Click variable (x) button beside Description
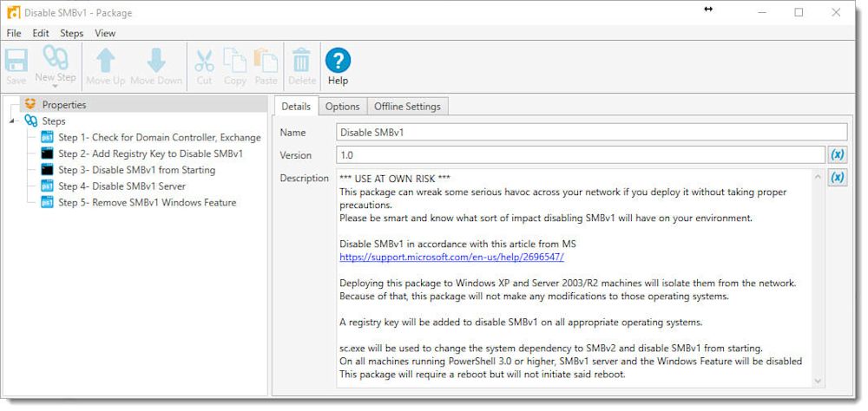Screen dimensions: 868x411 (838, 178)
